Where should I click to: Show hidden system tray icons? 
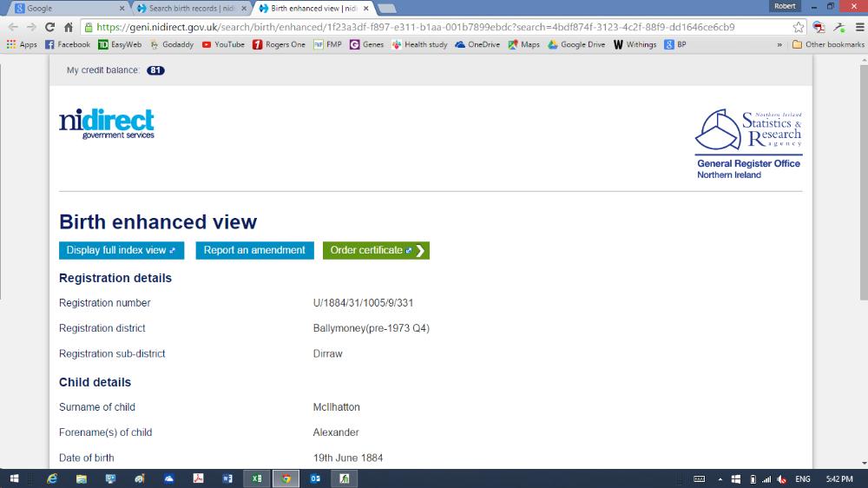[x=720, y=478]
